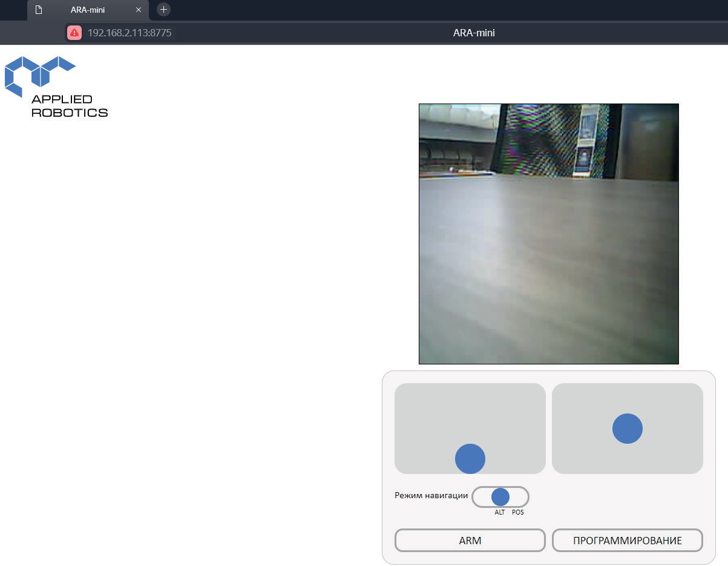Open a new browser tab with the plus button
Image resolution: width=728 pixels, height=566 pixels.
click(163, 9)
